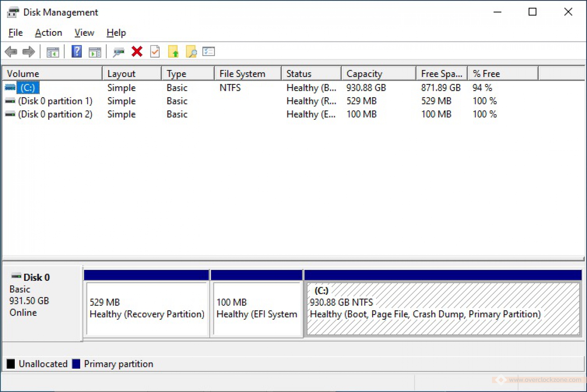Sort by the Volume column header
587x392 pixels.
point(52,74)
